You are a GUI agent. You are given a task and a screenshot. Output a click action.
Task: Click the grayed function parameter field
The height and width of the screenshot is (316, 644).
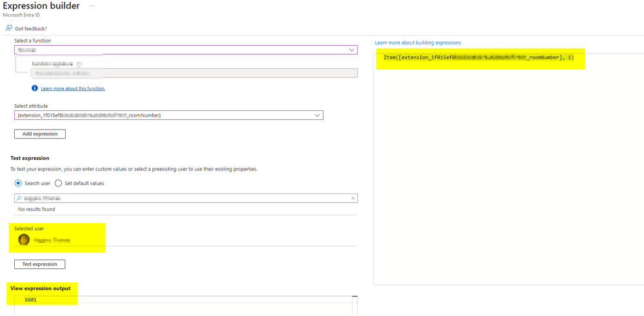pos(194,73)
